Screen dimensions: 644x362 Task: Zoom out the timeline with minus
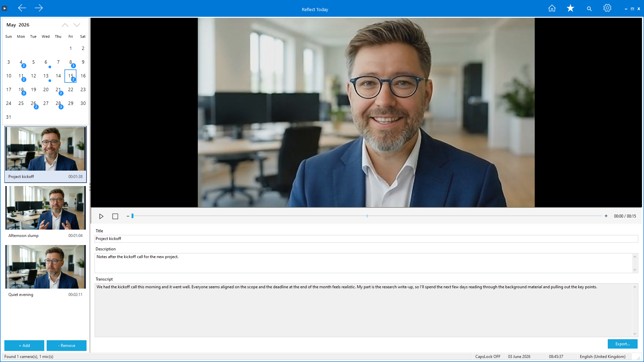(x=128, y=216)
